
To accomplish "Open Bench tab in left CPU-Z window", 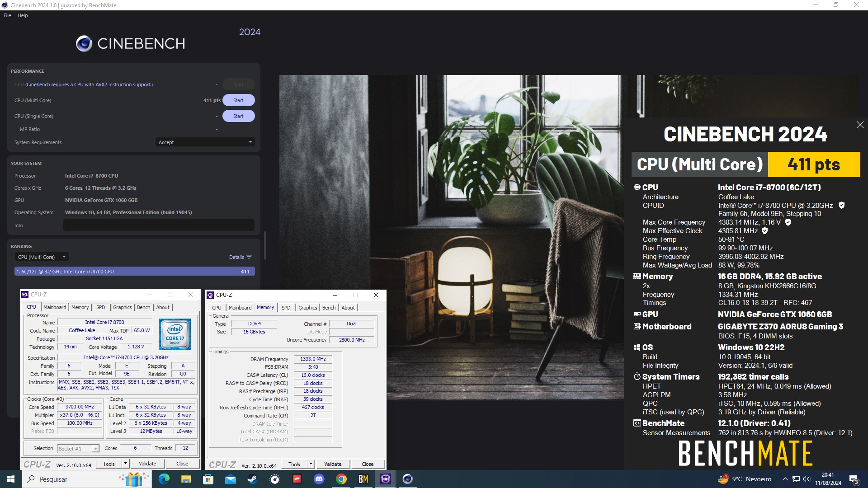I will point(143,307).
